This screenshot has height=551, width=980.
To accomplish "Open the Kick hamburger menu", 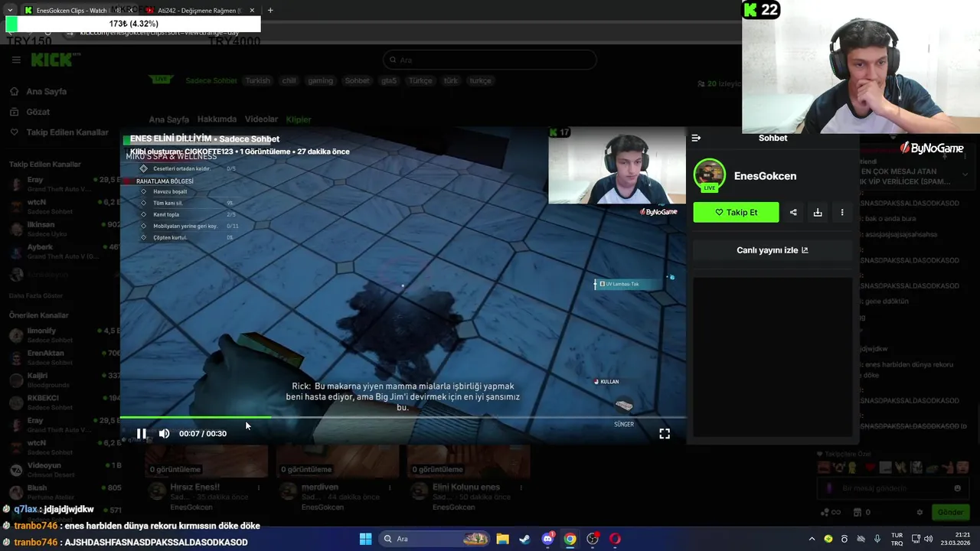I will point(16,60).
